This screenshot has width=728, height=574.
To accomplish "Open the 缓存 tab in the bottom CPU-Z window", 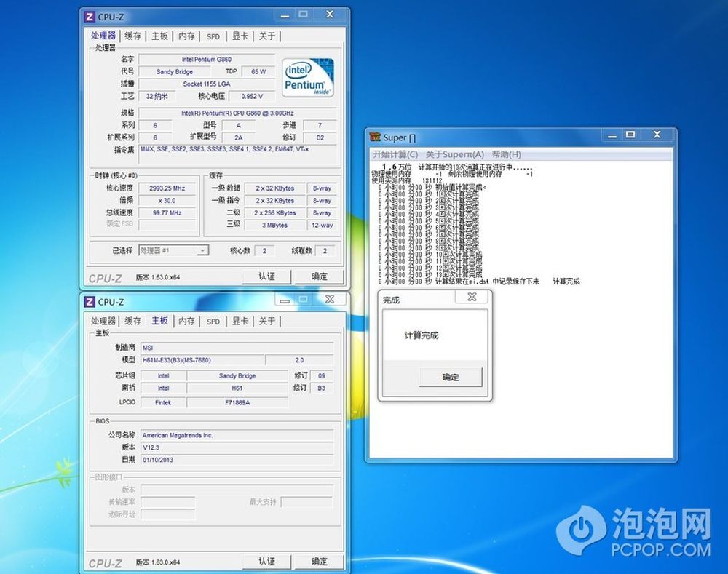I will click(132, 321).
